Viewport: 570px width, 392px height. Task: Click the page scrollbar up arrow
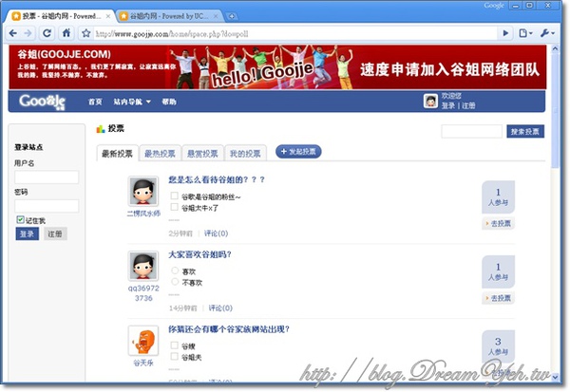[x=555, y=48]
